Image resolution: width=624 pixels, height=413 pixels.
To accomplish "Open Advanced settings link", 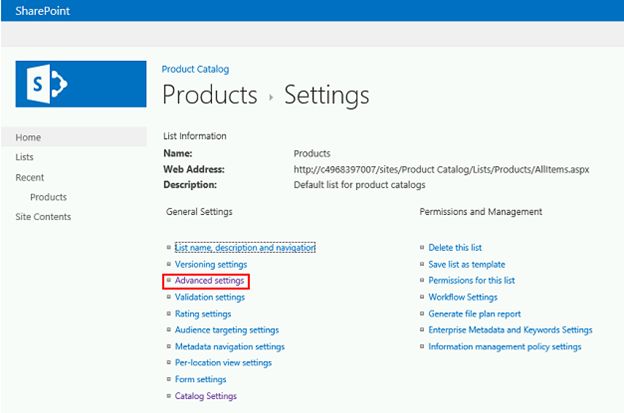I will pyautogui.click(x=209, y=281).
